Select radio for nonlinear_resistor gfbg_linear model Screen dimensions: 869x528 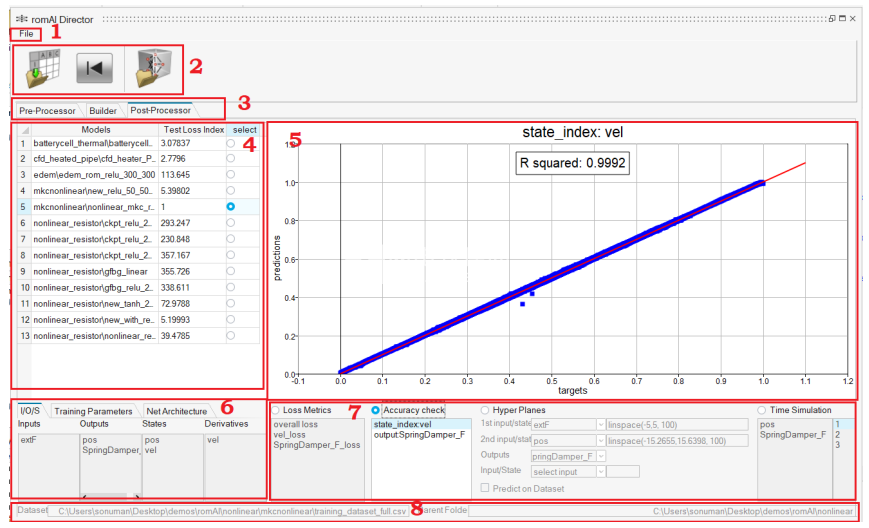click(231, 271)
